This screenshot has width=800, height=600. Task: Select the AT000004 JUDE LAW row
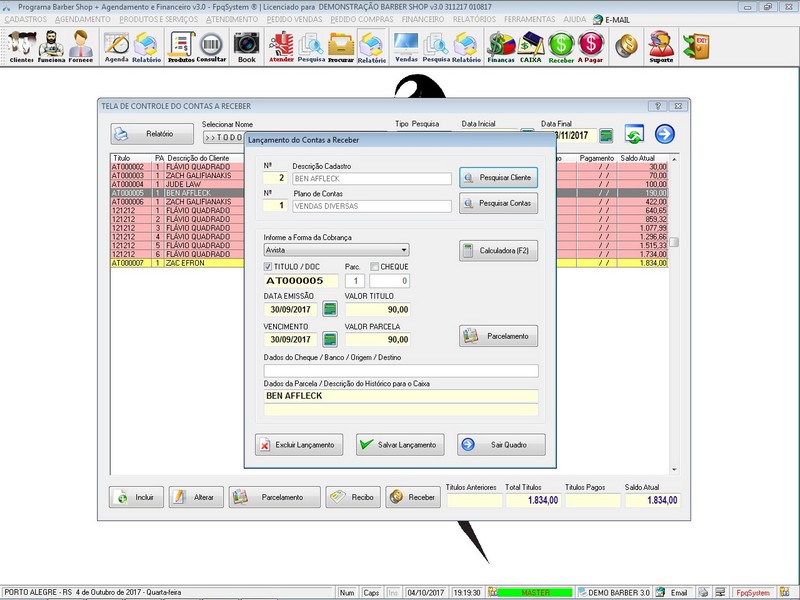tap(178, 184)
